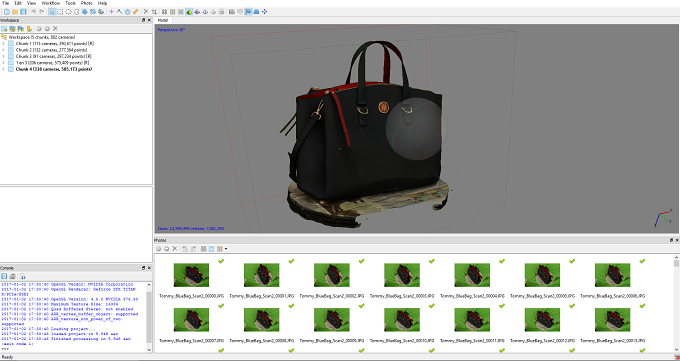The image size is (680, 361).
Task: Click the Photos pane scrollbar up arrow
Action: 676,258
